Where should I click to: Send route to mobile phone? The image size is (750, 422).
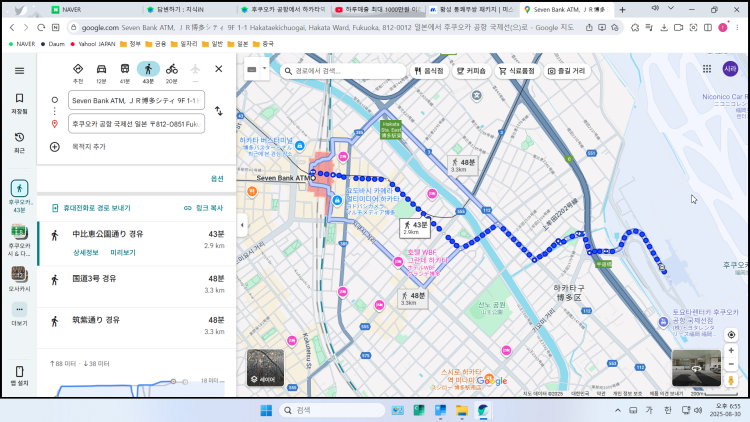tap(91, 208)
